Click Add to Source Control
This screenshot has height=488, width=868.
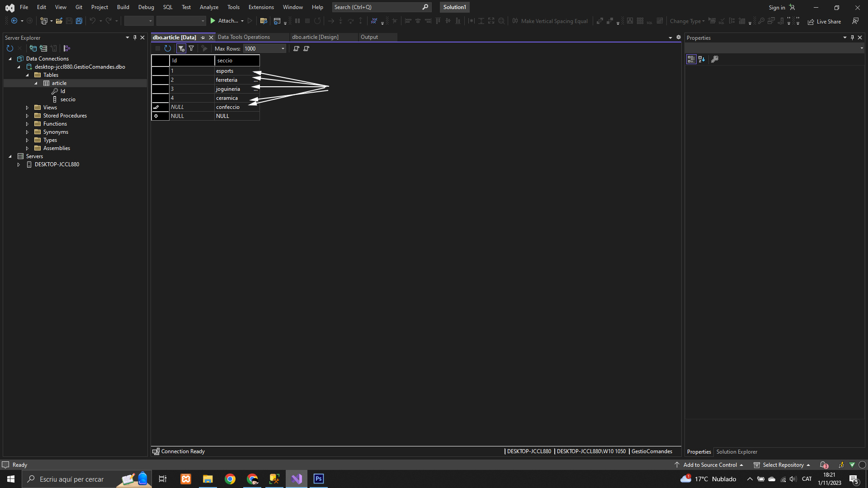click(x=710, y=465)
